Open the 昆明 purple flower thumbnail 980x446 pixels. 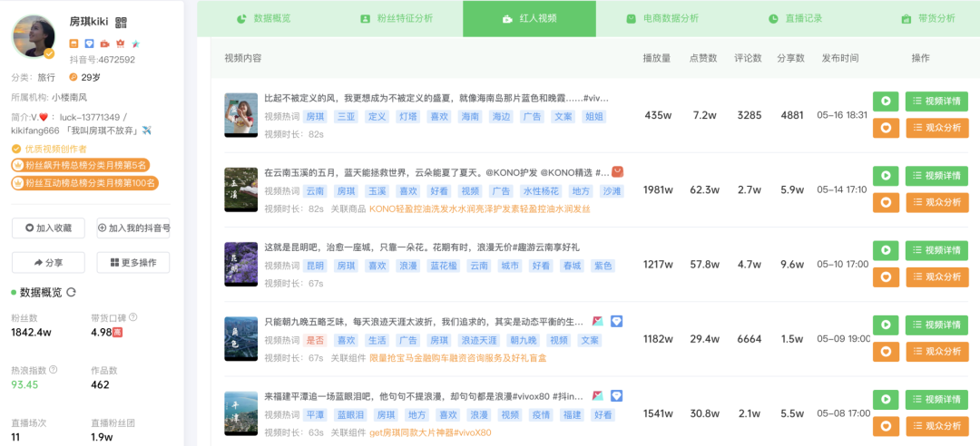click(x=241, y=264)
